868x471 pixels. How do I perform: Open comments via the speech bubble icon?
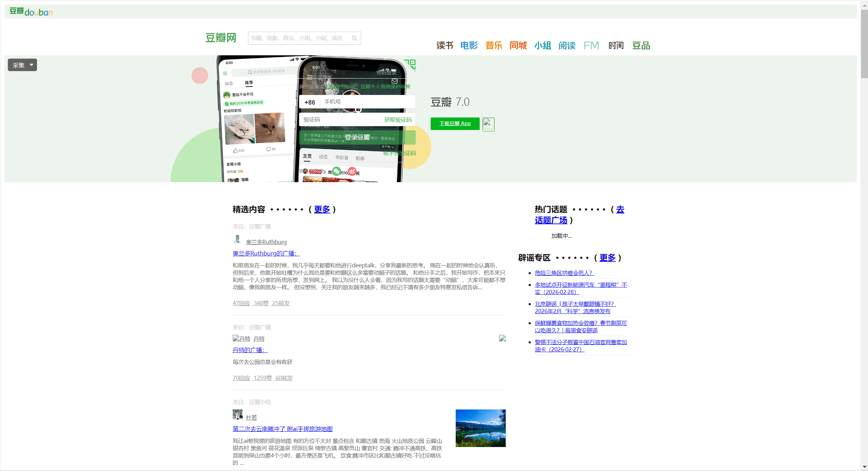click(269, 149)
